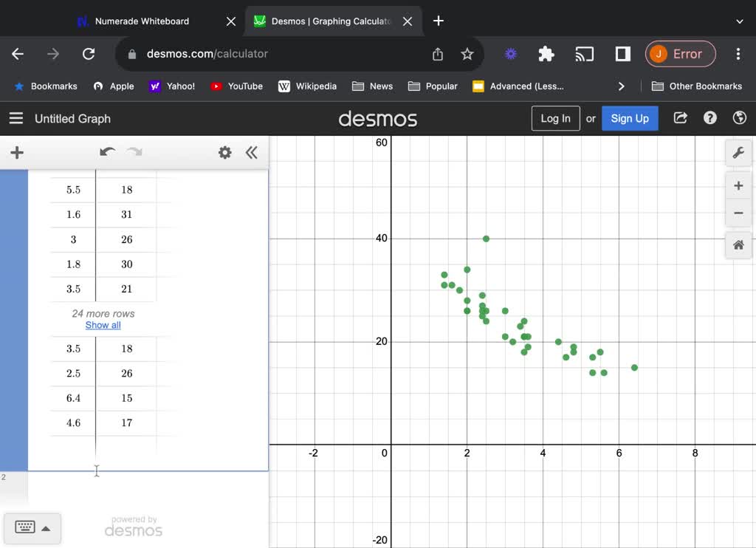Viewport: 756px width, 548px height.
Task: Open the Other Bookmarks folder
Action: pos(697,86)
